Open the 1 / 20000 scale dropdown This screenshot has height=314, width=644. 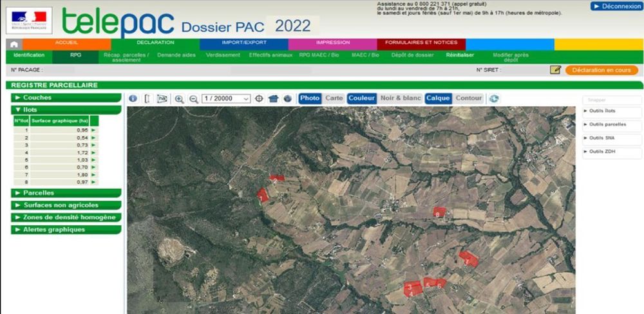point(226,98)
